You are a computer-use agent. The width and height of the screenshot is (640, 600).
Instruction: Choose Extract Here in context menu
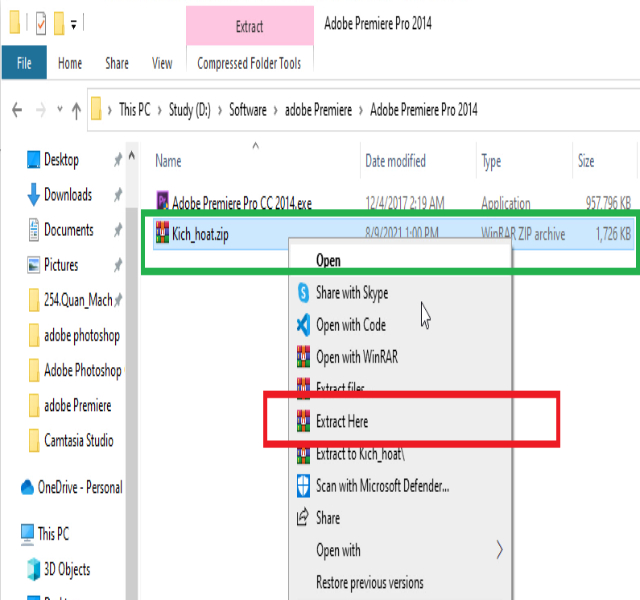[x=342, y=421]
